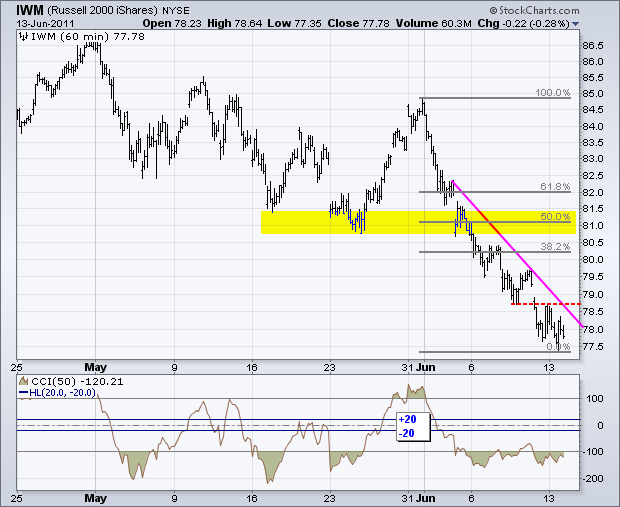Click the 31 Jun label under price chart

tap(418, 367)
